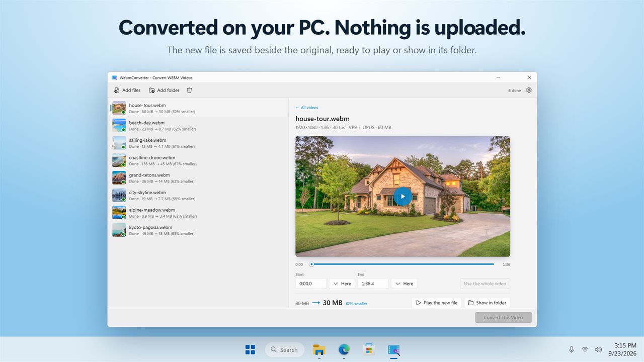Play the house-tour video preview
The width and height of the screenshot is (644, 362).
(403, 197)
